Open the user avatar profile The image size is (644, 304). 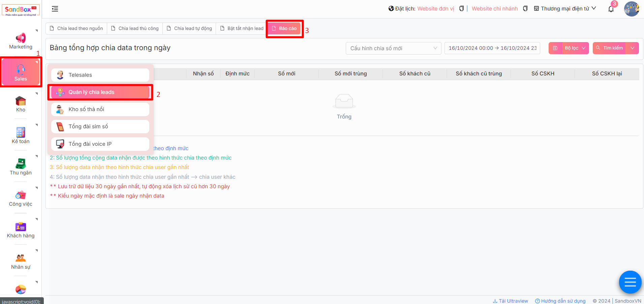click(x=631, y=9)
